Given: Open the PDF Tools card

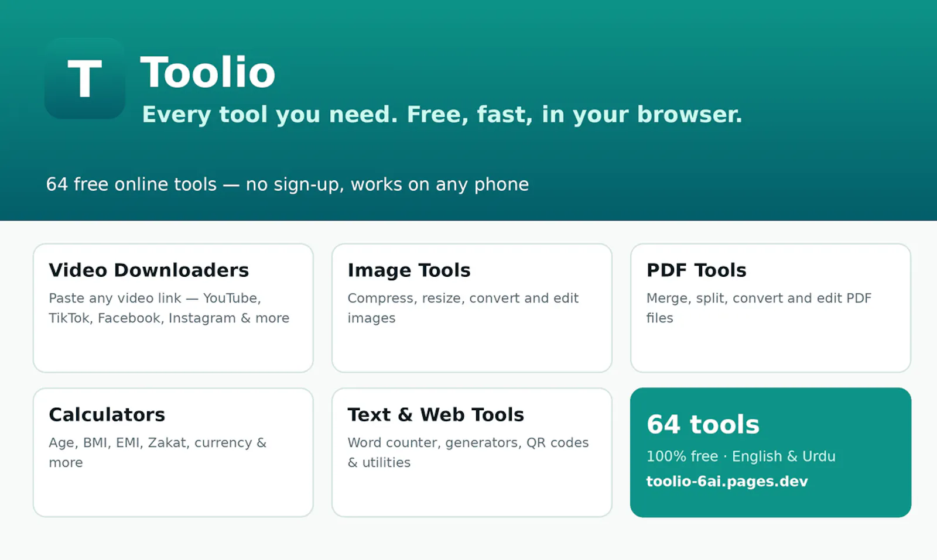Looking at the screenshot, I should coord(771,308).
